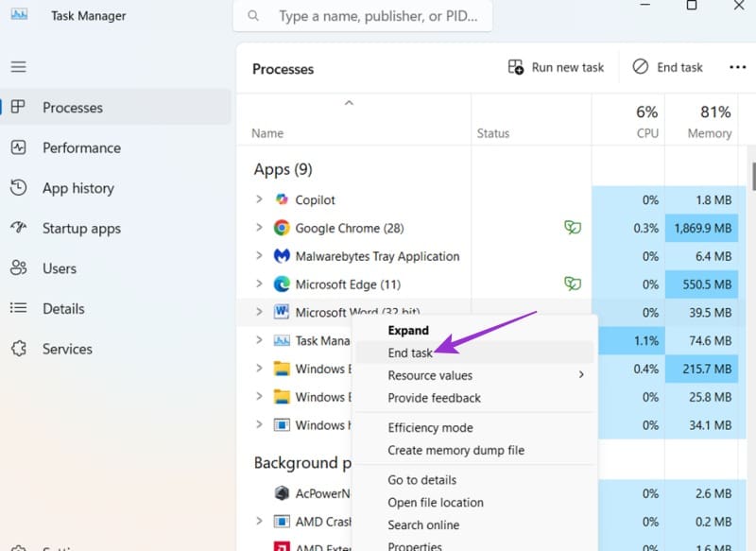Click the vertical scrollbar of process list
756x551 pixels.
(x=752, y=177)
